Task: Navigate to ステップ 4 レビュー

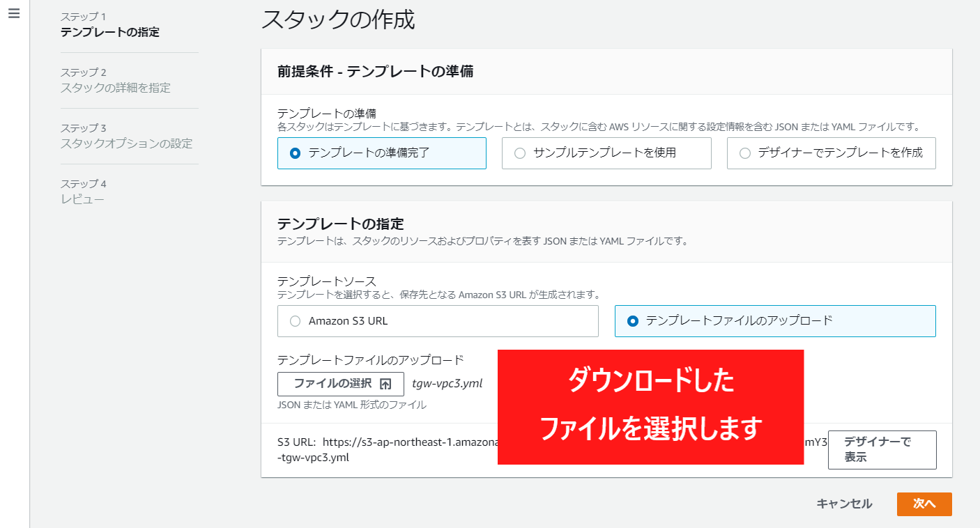Action: click(82, 199)
